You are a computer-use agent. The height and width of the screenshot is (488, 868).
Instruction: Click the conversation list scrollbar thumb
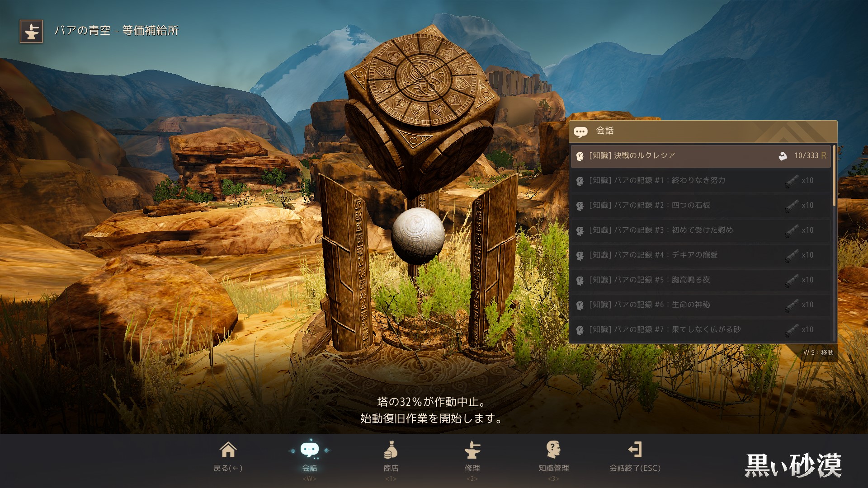click(x=834, y=175)
